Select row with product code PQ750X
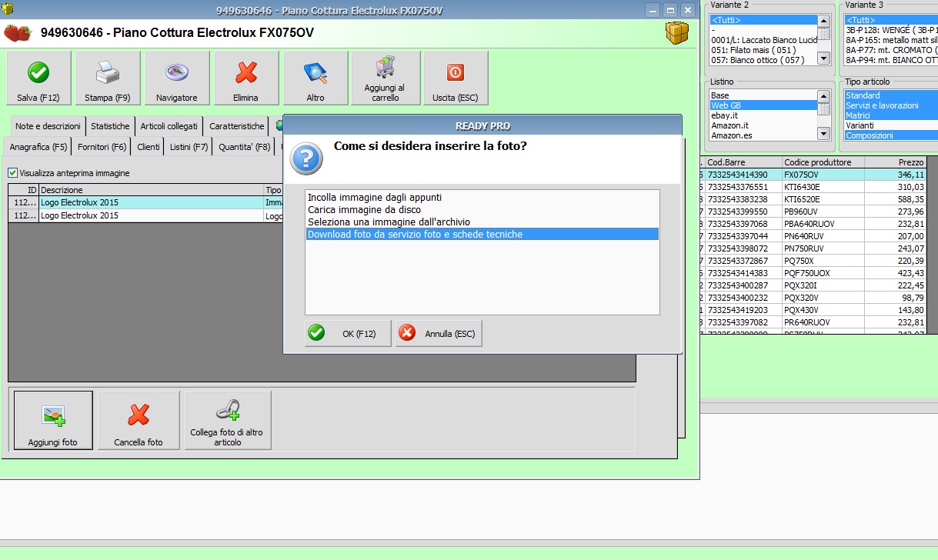This screenshot has width=938, height=560. (x=813, y=261)
